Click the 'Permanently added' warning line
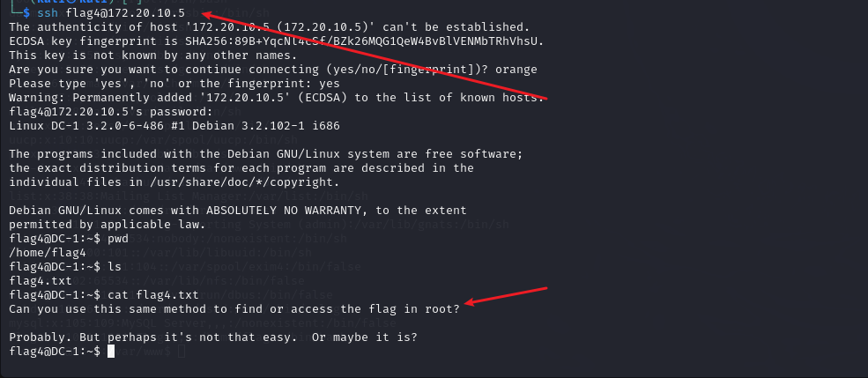Image resolution: width=868 pixels, height=378 pixels. click(277, 98)
